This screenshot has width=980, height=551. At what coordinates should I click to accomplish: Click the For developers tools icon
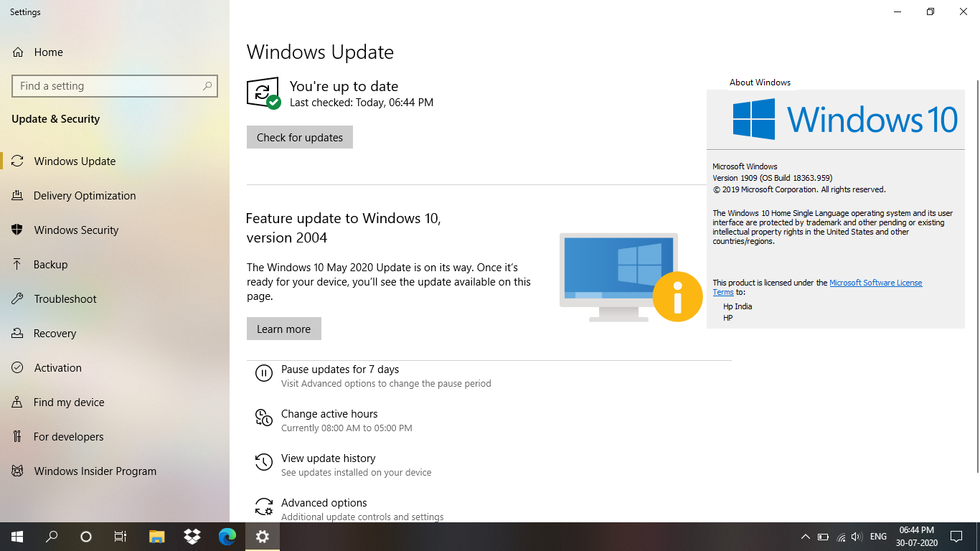click(x=18, y=437)
